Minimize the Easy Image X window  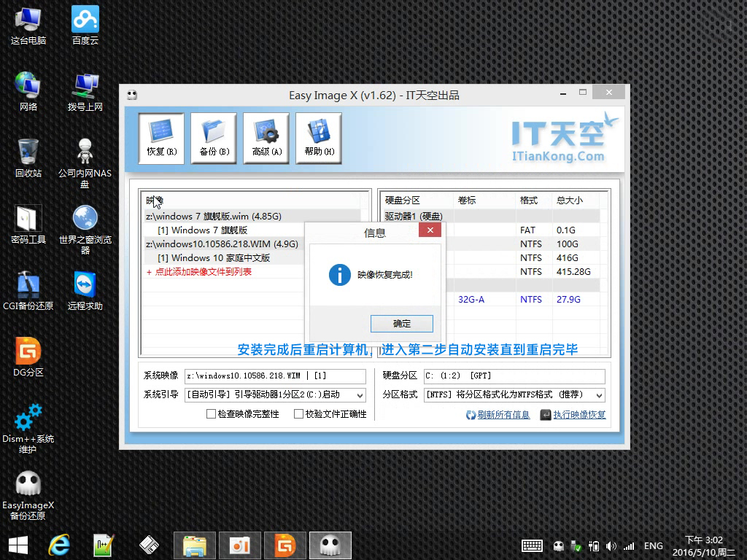[x=563, y=93]
